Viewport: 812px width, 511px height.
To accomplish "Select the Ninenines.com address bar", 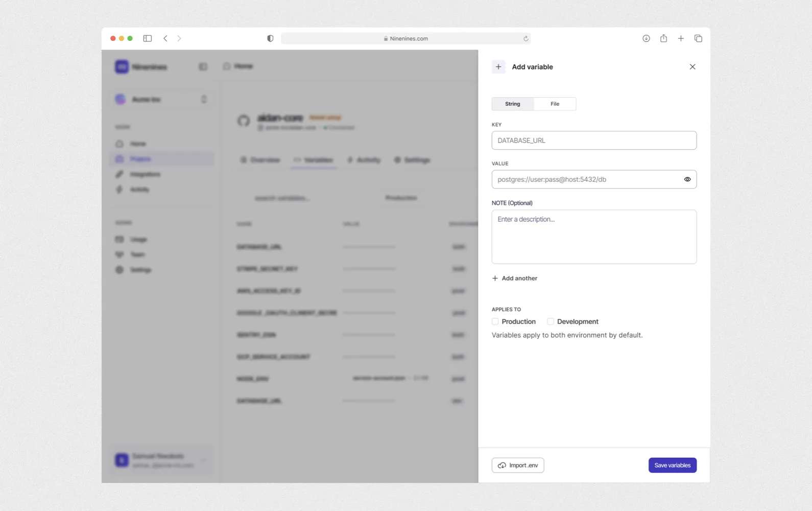I will coord(406,38).
